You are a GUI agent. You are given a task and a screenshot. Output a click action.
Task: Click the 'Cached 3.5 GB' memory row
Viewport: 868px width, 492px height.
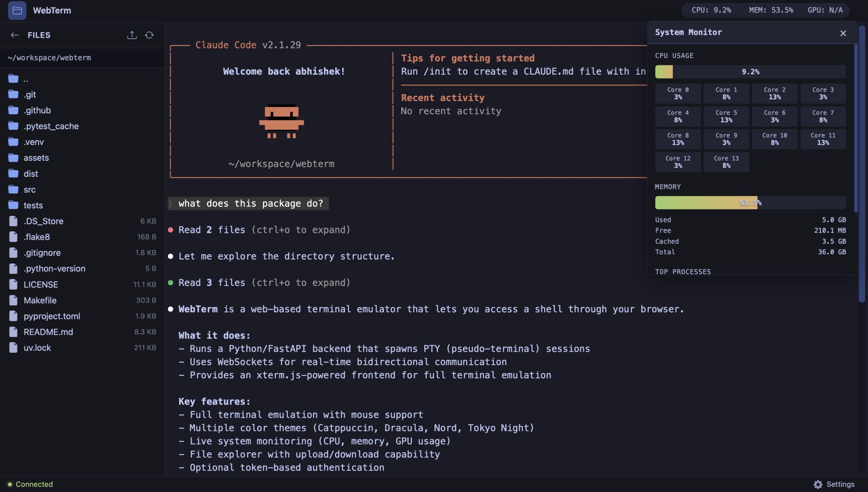[x=750, y=241]
